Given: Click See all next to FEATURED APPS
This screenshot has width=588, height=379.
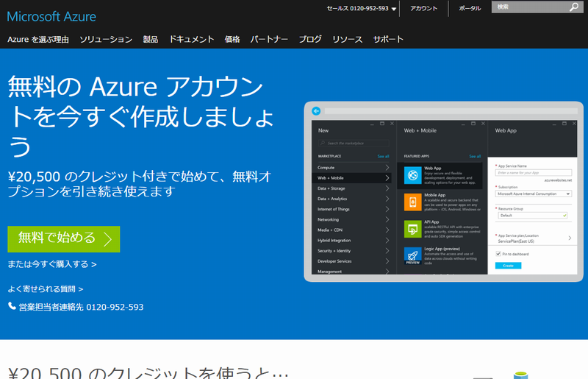Looking at the screenshot, I should click(475, 156).
